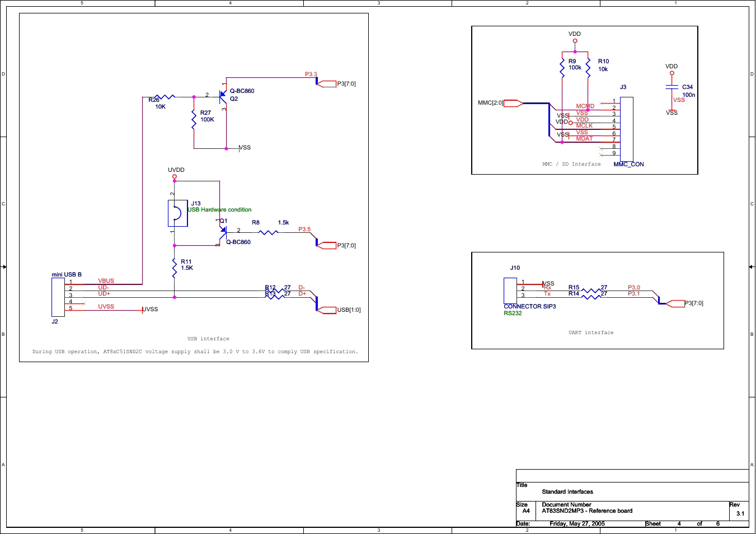Screen dimensions: 756x534
Task: Click the 'UD+' net label
Action: tap(104, 294)
